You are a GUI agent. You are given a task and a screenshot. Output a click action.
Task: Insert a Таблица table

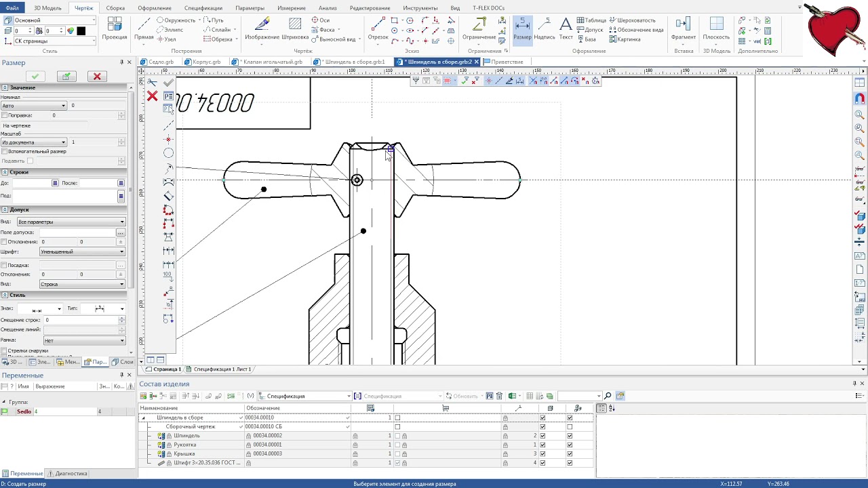pos(591,20)
